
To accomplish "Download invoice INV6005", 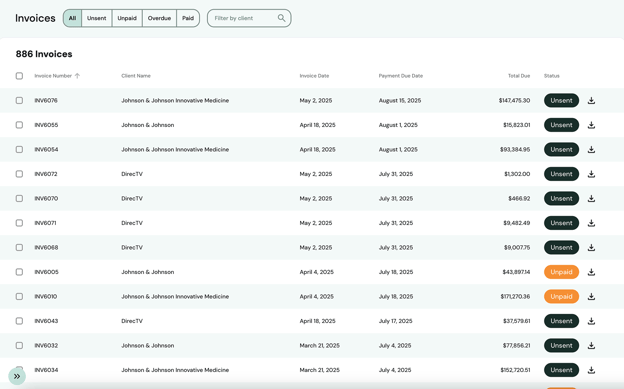I will coord(591,272).
